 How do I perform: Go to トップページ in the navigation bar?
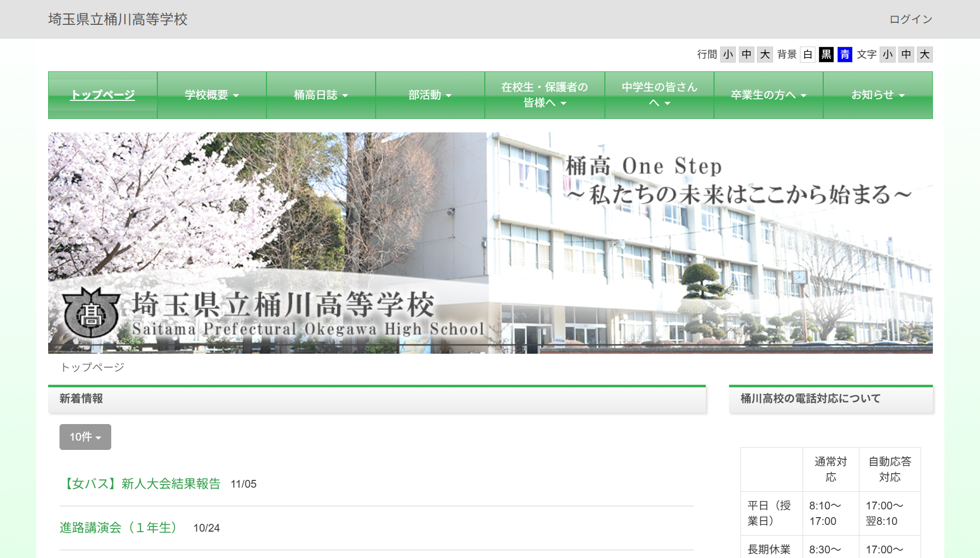102,95
